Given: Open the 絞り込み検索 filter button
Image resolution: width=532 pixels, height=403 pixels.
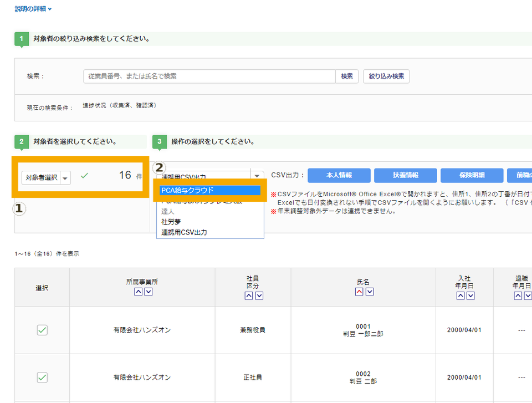Looking at the screenshot, I should click(386, 76).
